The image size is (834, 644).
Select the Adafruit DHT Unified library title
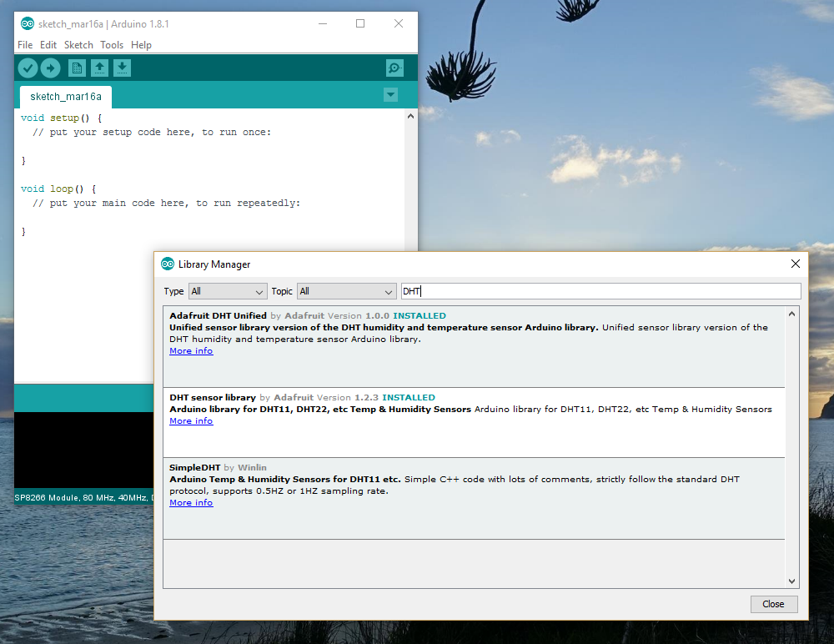pyautogui.click(x=218, y=315)
